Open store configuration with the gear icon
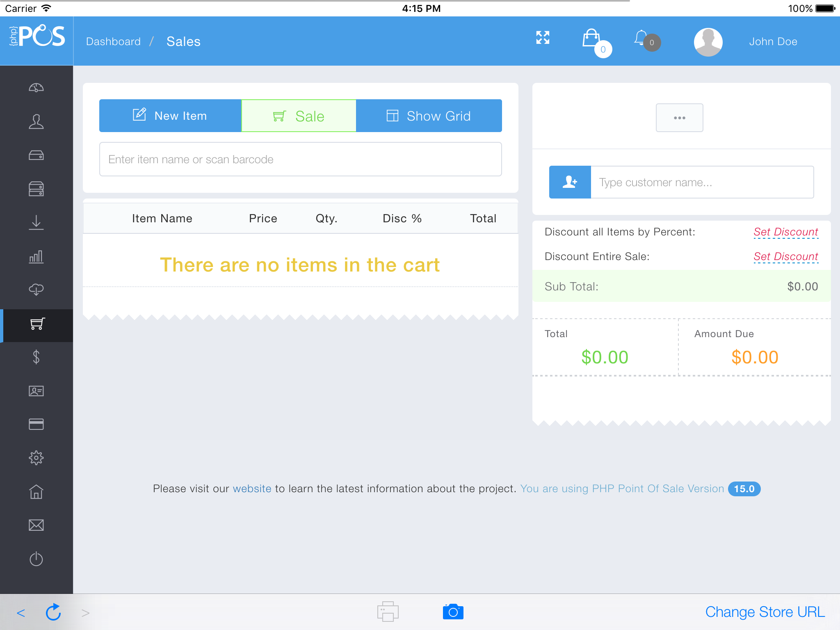The image size is (840, 630). click(37, 457)
